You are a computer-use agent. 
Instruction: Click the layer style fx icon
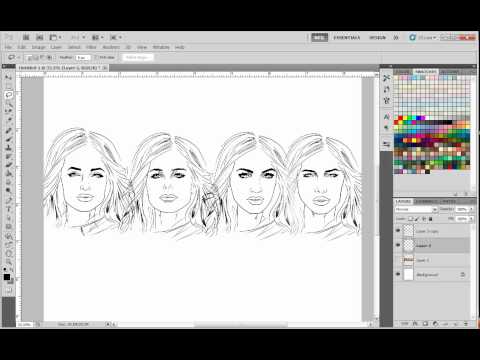pyautogui.click(x=415, y=324)
